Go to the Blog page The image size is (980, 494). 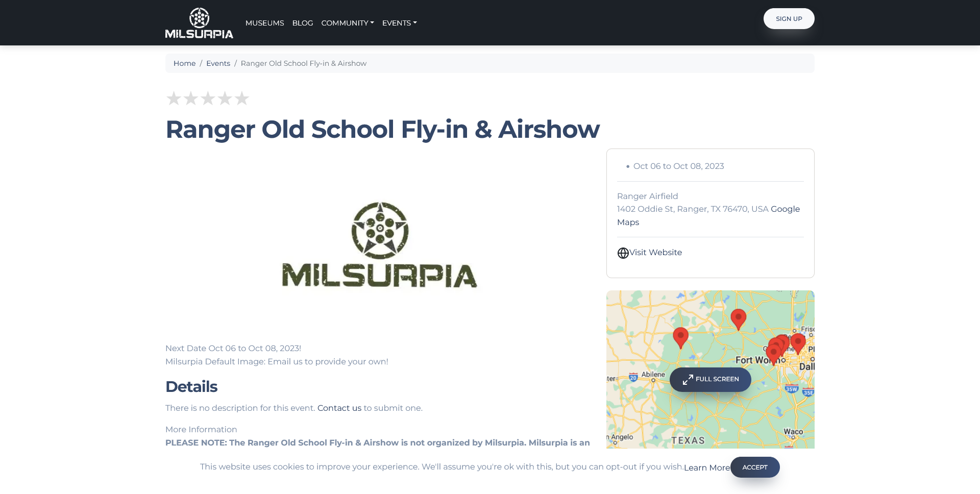[303, 23]
